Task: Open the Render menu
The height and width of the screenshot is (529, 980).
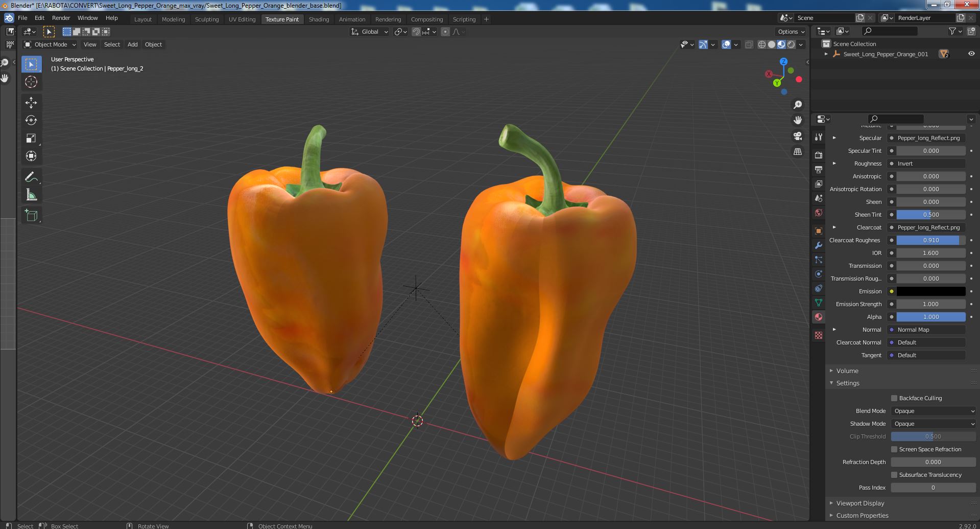Action: [61, 18]
